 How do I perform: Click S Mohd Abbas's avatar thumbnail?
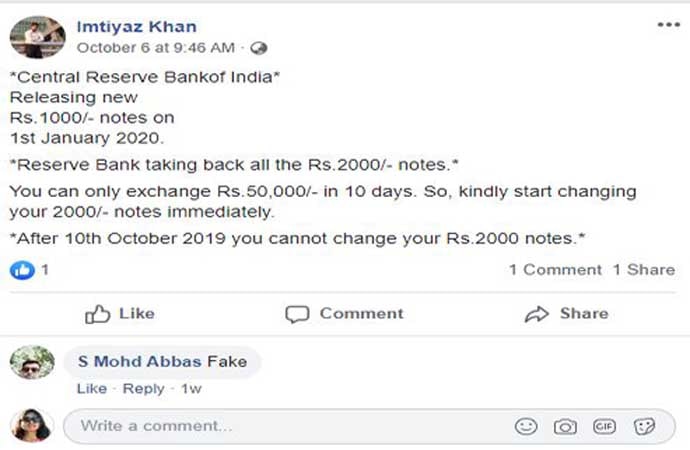[x=32, y=363]
